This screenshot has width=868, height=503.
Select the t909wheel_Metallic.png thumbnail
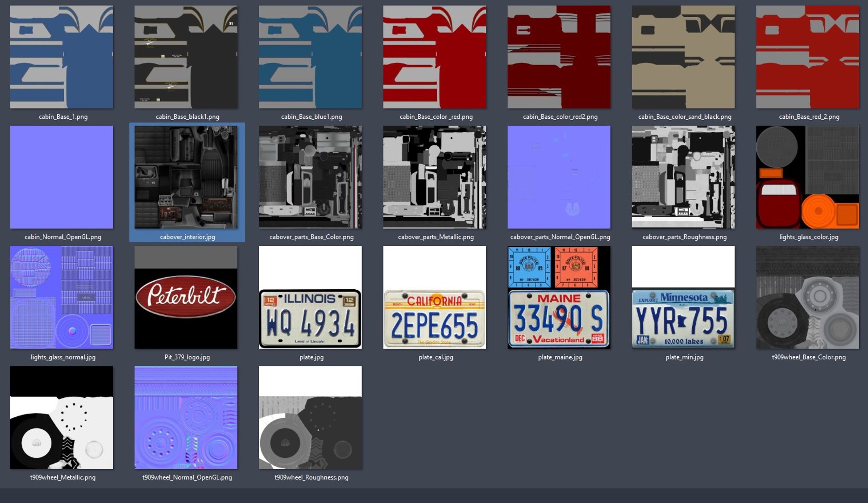[61, 417]
